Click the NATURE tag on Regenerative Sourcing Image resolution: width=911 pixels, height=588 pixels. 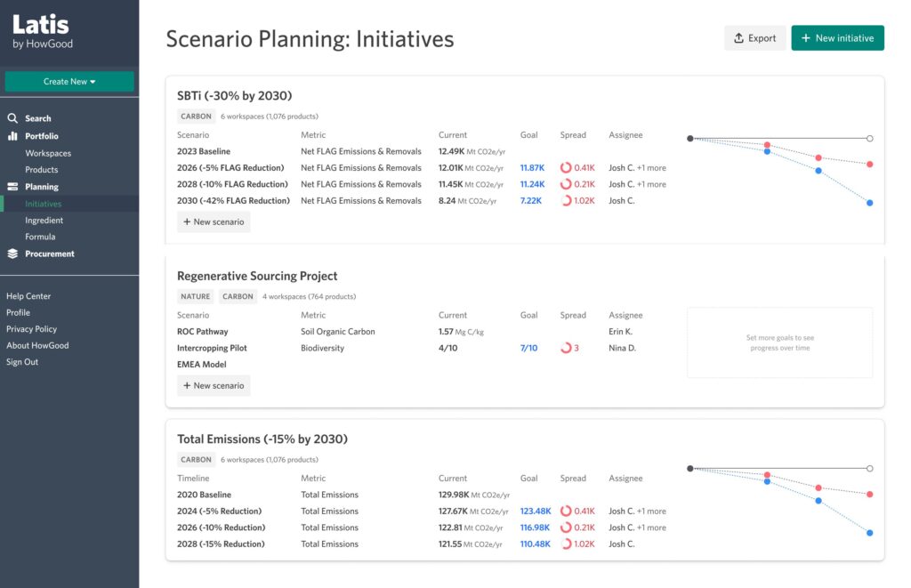196,296
